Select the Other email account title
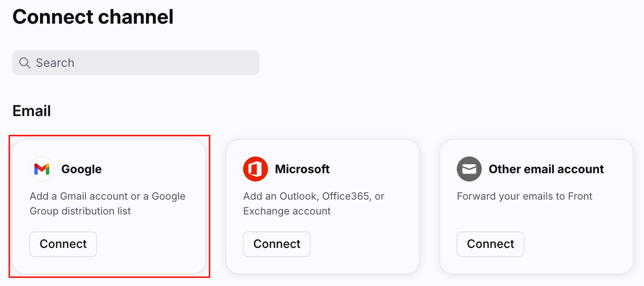This screenshot has height=286, width=644. 546,169
